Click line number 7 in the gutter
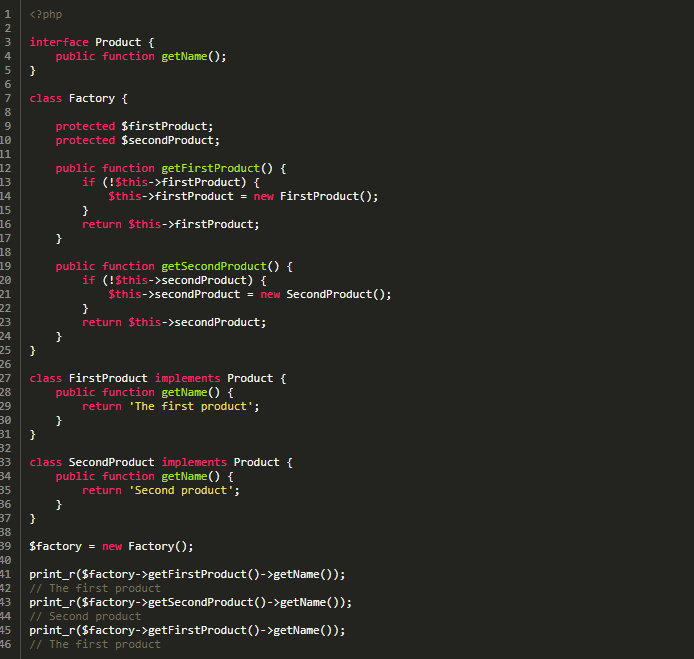The width and height of the screenshot is (694, 659). pos(7,98)
